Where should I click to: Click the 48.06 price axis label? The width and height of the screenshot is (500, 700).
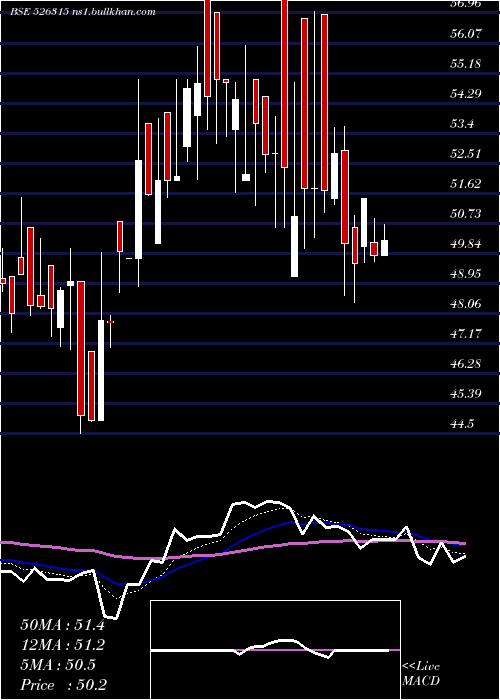[x=466, y=304]
